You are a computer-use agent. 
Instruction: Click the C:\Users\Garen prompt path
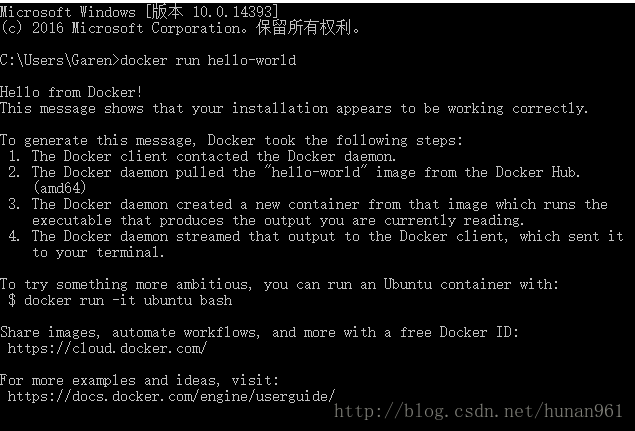click(x=58, y=60)
